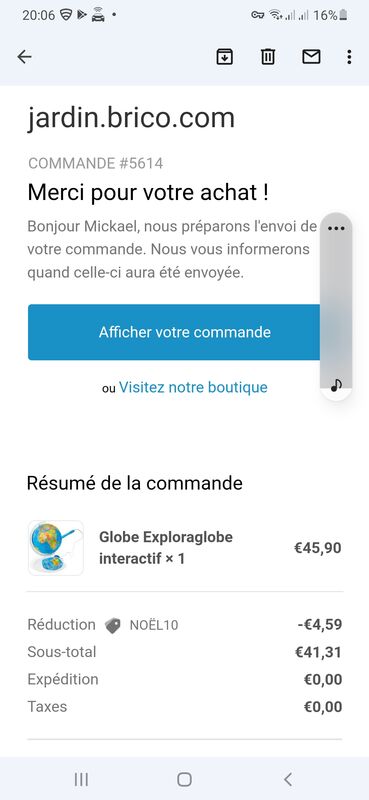This screenshot has height=800, width=369.
Task: Tap the Wi-Fi icon in status bar
Action: pyautogui.click(x=276, y=15)
